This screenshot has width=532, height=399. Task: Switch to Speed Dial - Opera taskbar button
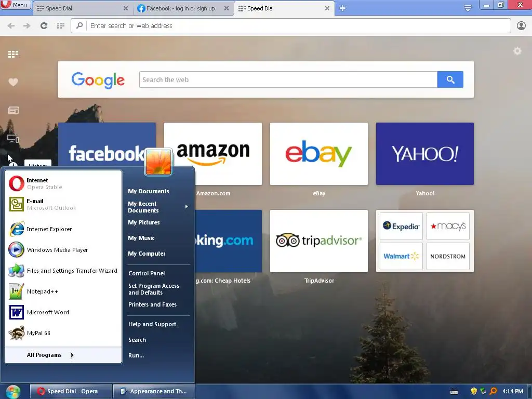click(x=71, y=391)
